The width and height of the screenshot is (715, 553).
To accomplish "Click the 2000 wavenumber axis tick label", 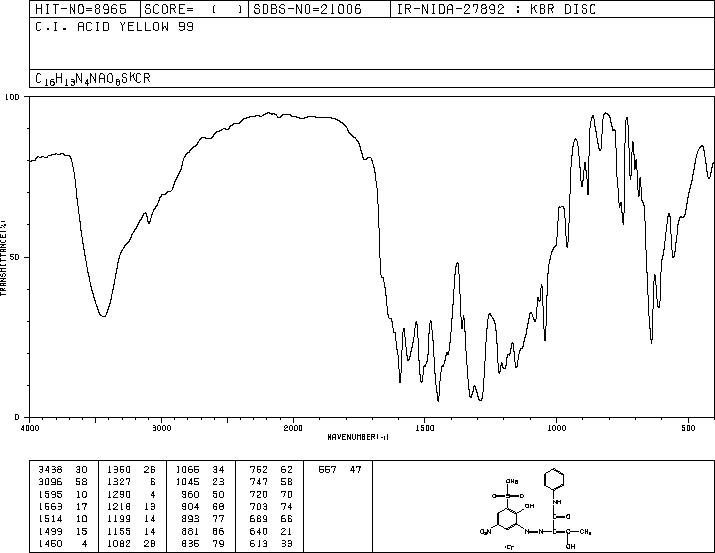I will (x=293, y=428).
